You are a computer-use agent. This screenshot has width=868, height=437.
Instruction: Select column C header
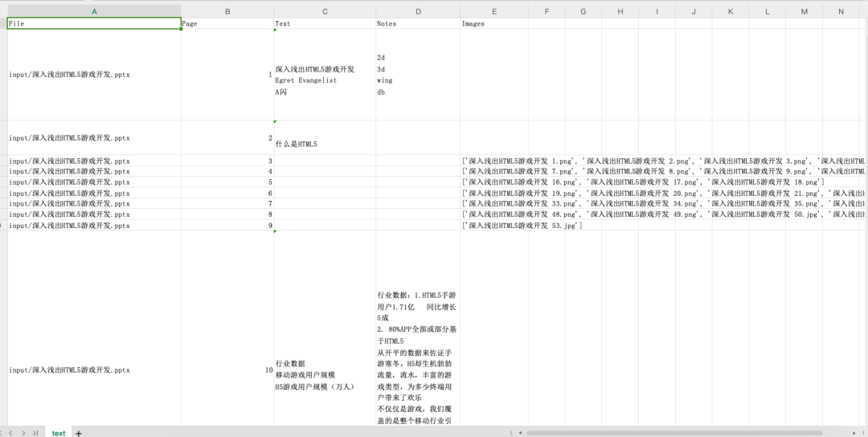pyautogui.click(x=325, y=11)
